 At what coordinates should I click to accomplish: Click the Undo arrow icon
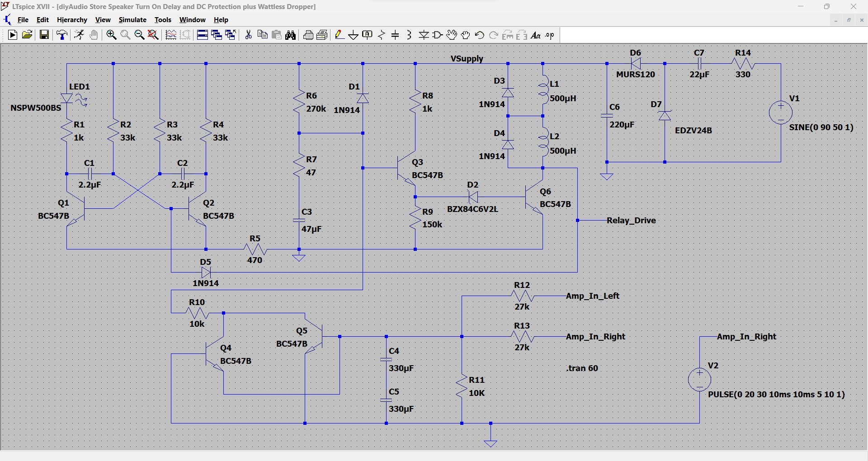480,35
